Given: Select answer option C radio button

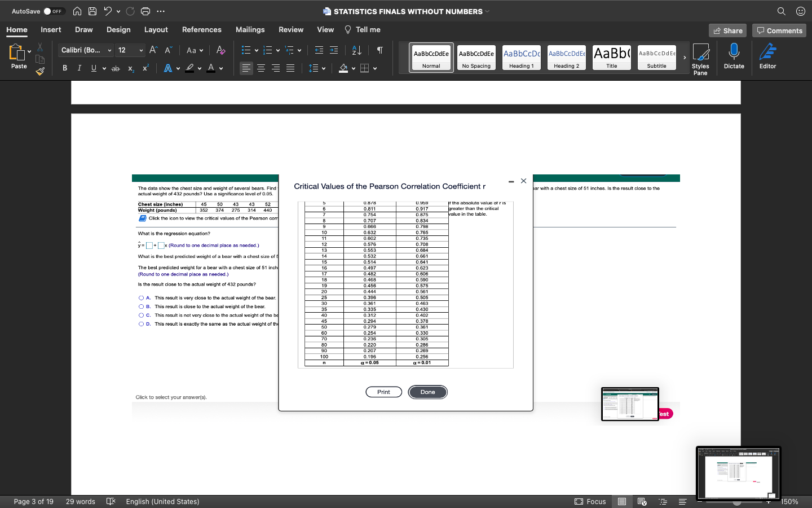Looking at the screenshot, I should (x=141, y=316).
